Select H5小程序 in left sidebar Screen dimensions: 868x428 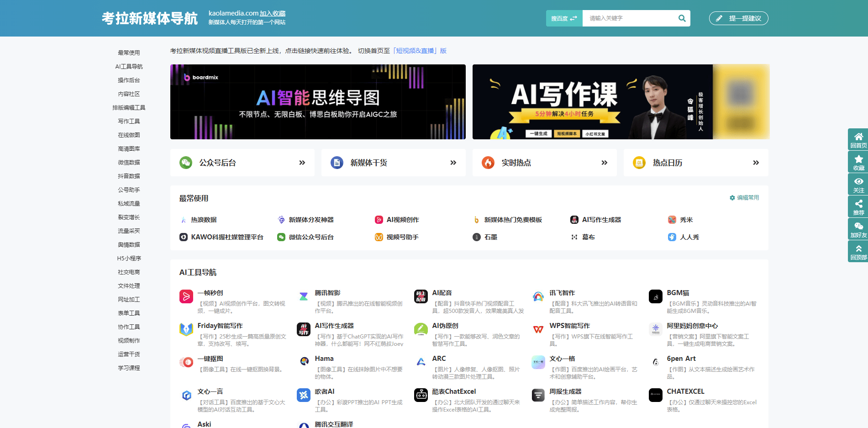(129, 258)
